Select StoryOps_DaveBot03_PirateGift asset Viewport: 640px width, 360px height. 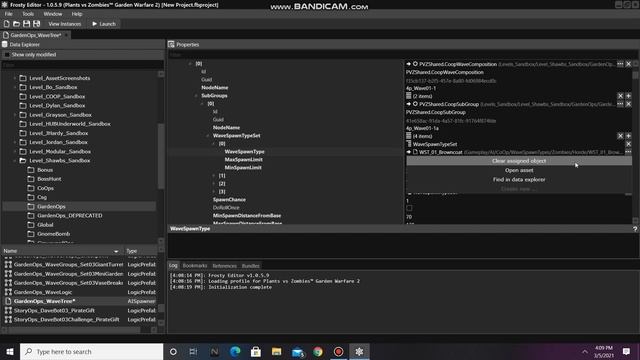pyautogui.click(x=54, y=311)
